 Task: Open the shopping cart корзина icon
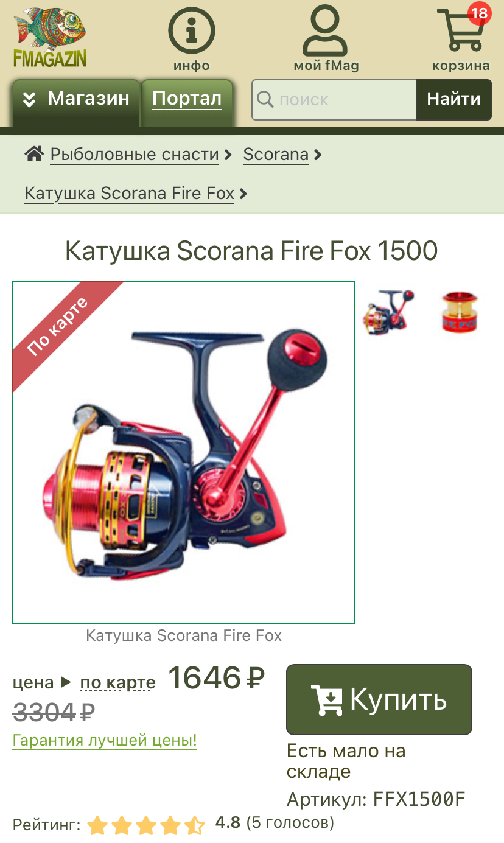[x=461, y=30]
